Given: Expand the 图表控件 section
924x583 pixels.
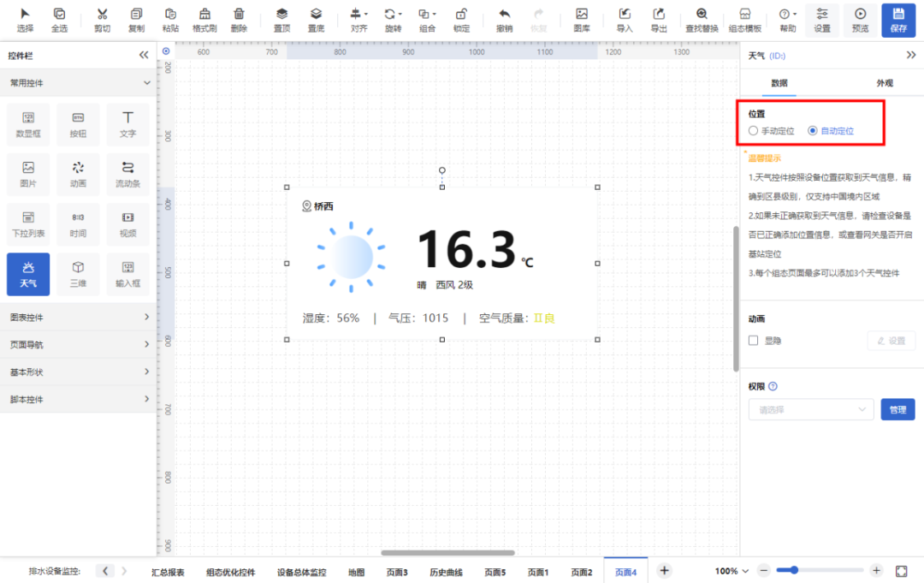Looking at the screenshot, I should pyautogui.click(x=79, y=317).
